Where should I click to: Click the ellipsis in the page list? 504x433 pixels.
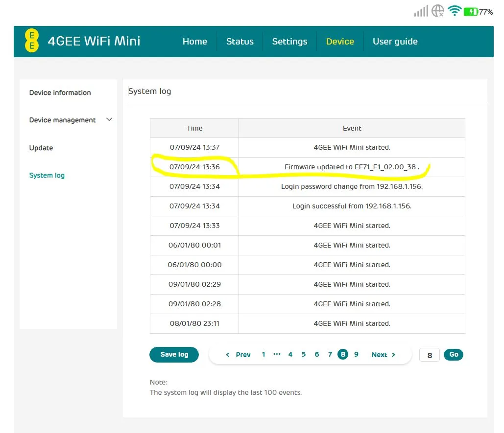coord(277,354)
